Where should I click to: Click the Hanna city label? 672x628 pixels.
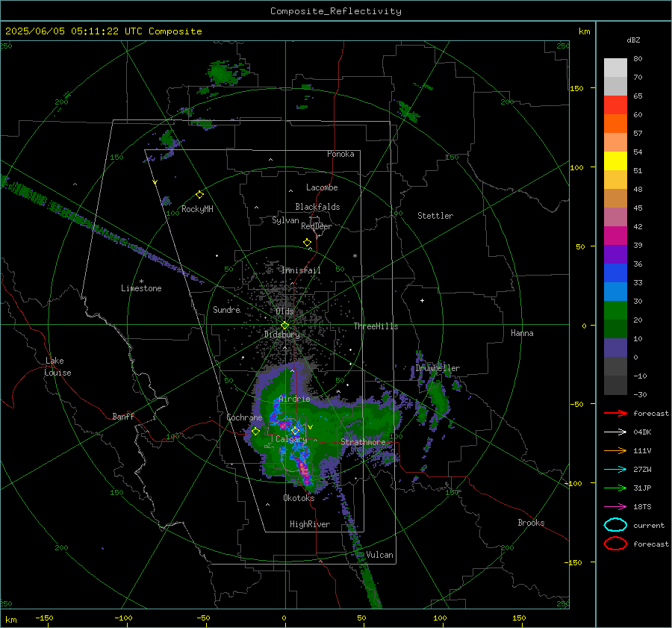click(x=522, y=333)
